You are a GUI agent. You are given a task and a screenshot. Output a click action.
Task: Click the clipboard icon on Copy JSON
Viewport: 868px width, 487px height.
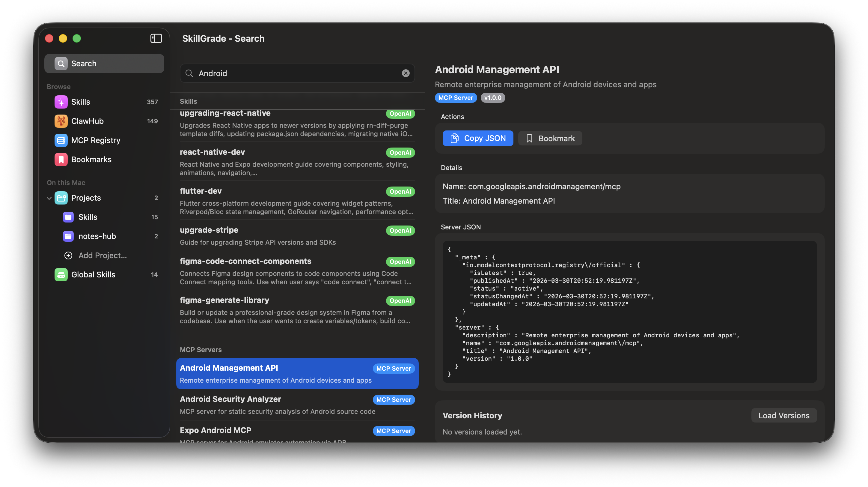tap(454, 138)
